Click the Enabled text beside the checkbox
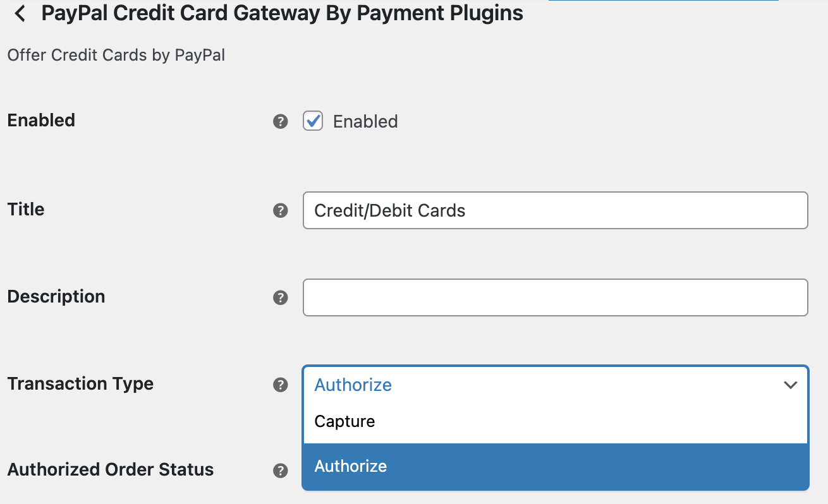 click(x=365, y=121)
